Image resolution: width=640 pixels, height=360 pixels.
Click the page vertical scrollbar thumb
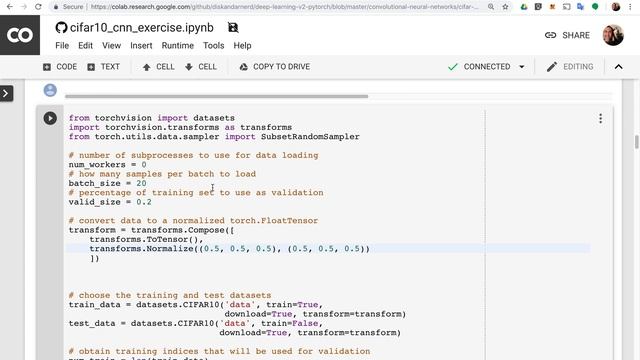pos(636,142)
